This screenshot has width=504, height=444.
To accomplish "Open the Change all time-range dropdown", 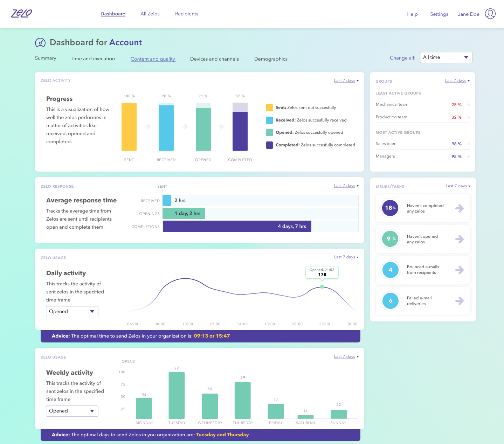I will click(446, 57).
